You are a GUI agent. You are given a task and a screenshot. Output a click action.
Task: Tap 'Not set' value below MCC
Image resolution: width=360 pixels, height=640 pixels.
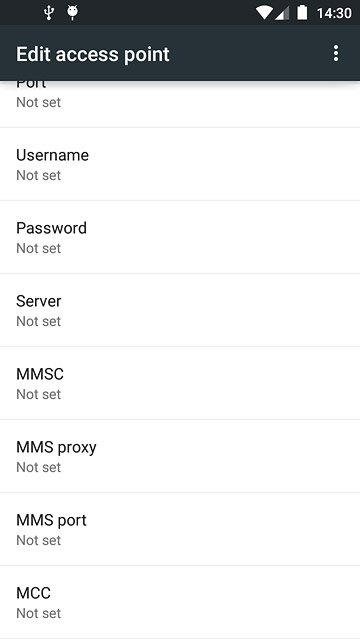point(38,613)
